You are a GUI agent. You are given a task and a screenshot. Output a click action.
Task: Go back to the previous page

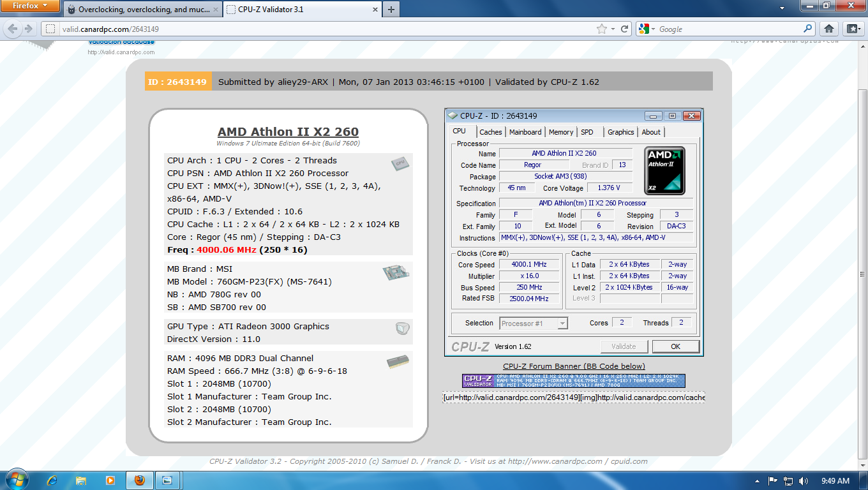pyautogui.click(x=11, y=29)
